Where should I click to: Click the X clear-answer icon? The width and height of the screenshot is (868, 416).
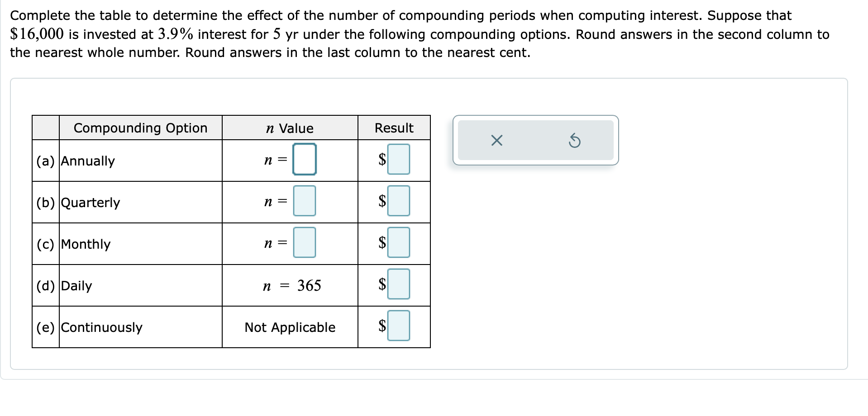tap(496, 141)
